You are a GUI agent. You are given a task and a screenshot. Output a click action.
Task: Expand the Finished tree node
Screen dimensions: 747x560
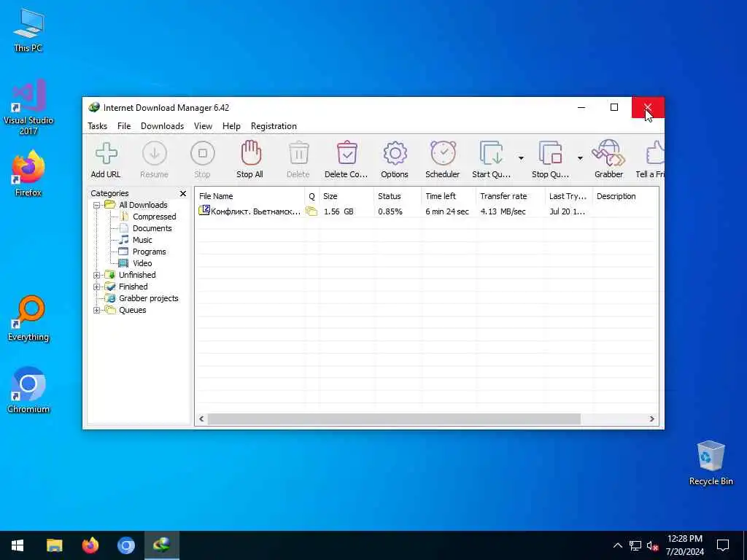pos(97,287)
